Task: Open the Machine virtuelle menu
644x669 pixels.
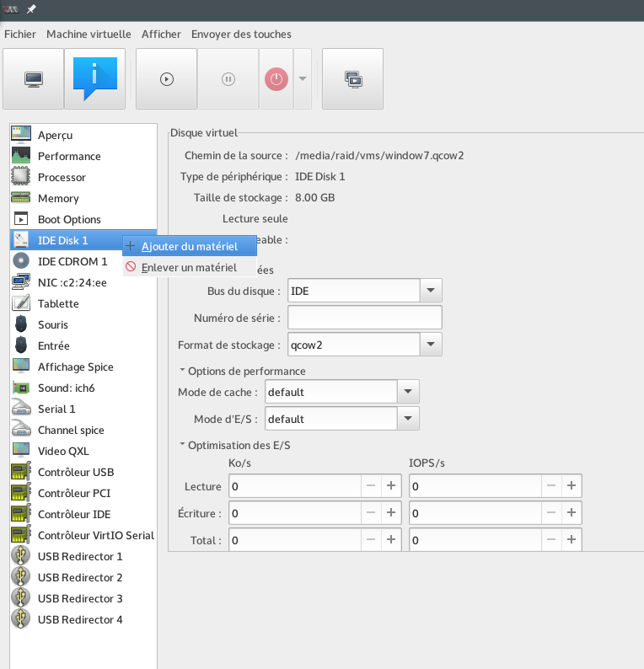Action: click(89, 35)
